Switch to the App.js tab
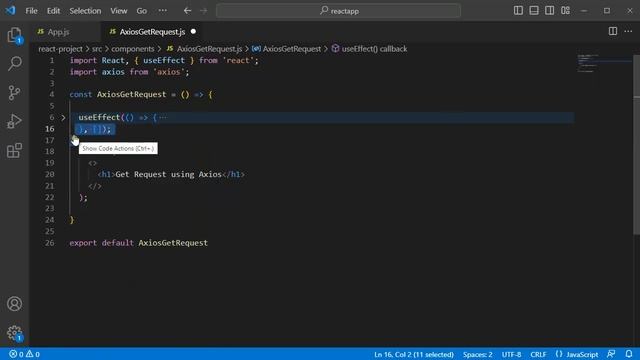The image size is (640, 360). click(58, 32)
